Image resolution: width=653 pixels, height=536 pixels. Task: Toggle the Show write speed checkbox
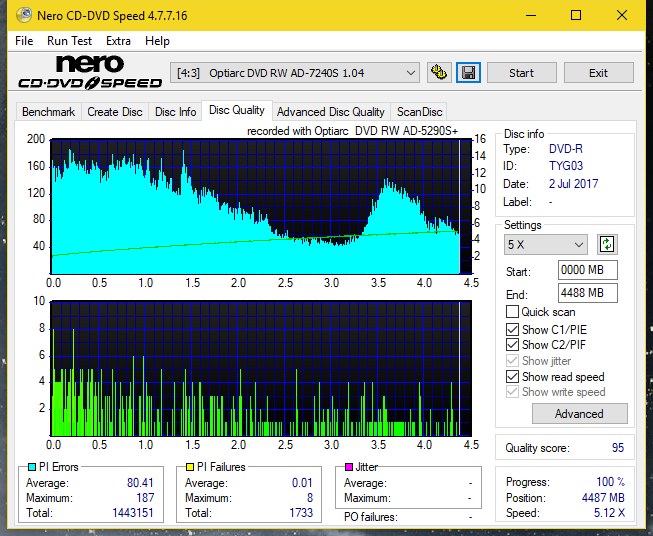click(x=512, y=392)
